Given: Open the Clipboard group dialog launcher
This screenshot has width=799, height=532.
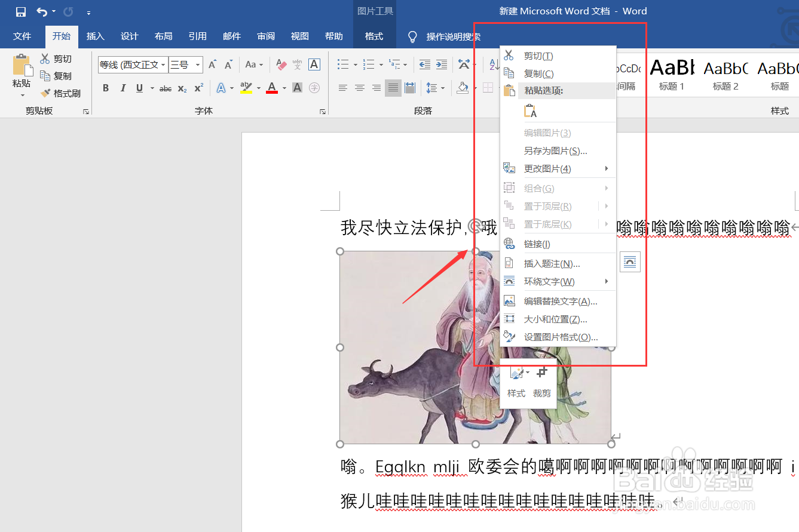Looking at the screenshot, I should point(85,112).
